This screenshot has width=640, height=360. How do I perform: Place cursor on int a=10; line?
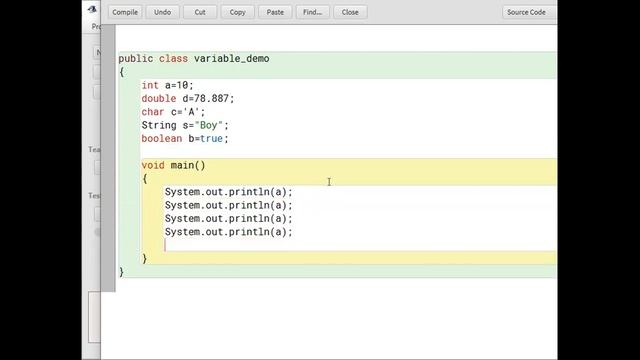pos(167,85)
